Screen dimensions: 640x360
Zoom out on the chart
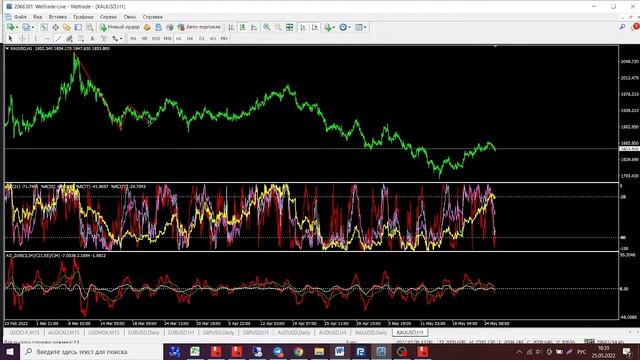[x=278, y=27]
